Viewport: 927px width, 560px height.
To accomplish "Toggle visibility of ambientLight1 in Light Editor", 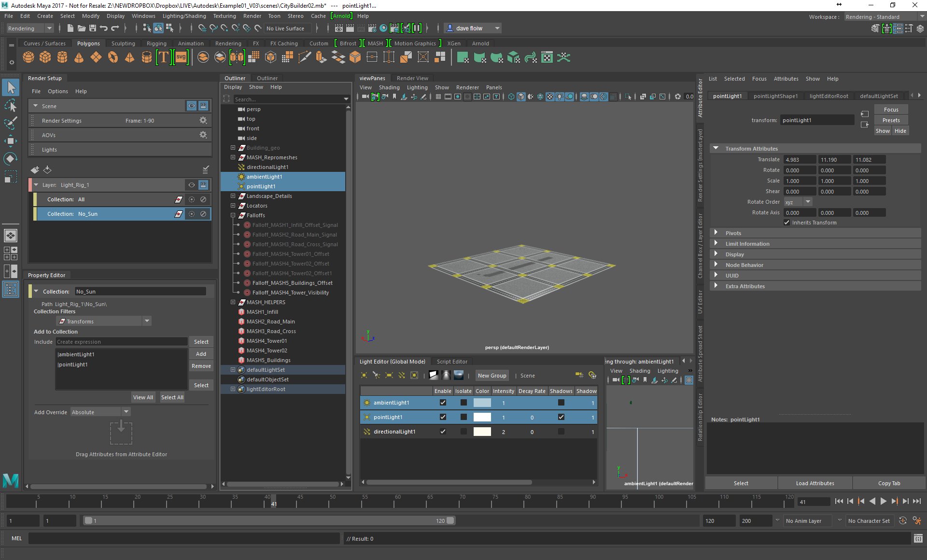I will click(x=442, y=403).
